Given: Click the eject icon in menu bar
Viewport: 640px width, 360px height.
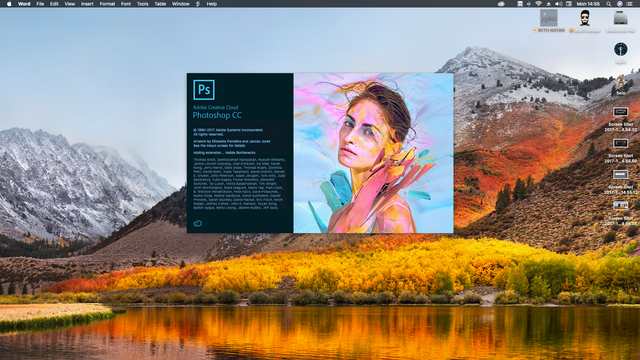Looking at the screenshot, I should point(548,4).
